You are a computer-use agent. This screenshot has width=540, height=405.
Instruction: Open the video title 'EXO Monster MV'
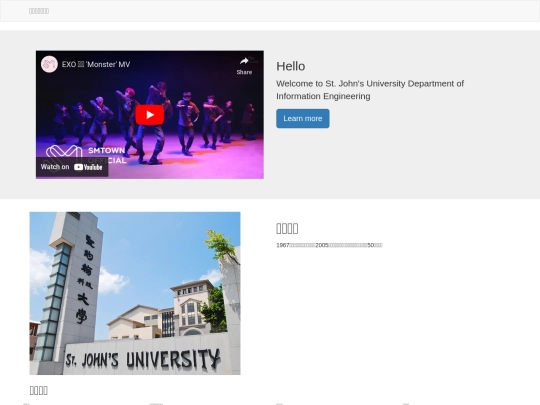(x=96, y=64)
